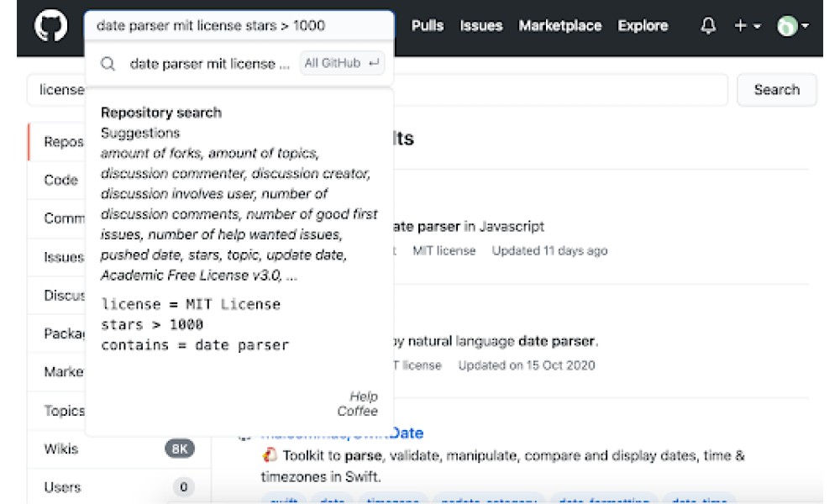Click the SwiftDate repository link
This screenshot has height=504, width=840.
point(342,433)
